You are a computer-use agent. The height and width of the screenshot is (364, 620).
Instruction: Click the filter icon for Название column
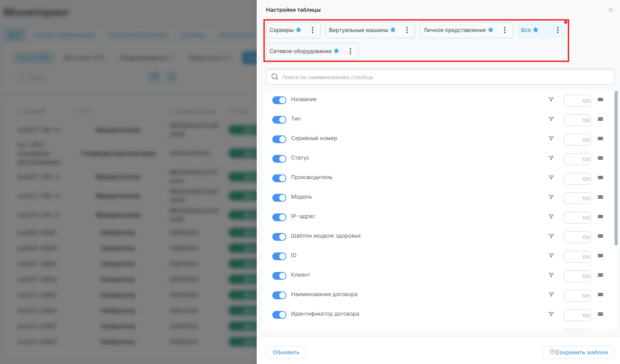point(551,99)
